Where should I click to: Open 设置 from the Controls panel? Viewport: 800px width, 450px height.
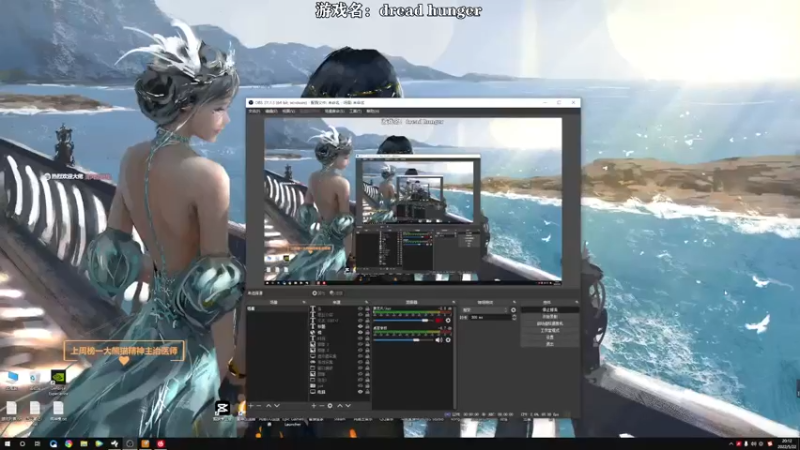point(549,337)
